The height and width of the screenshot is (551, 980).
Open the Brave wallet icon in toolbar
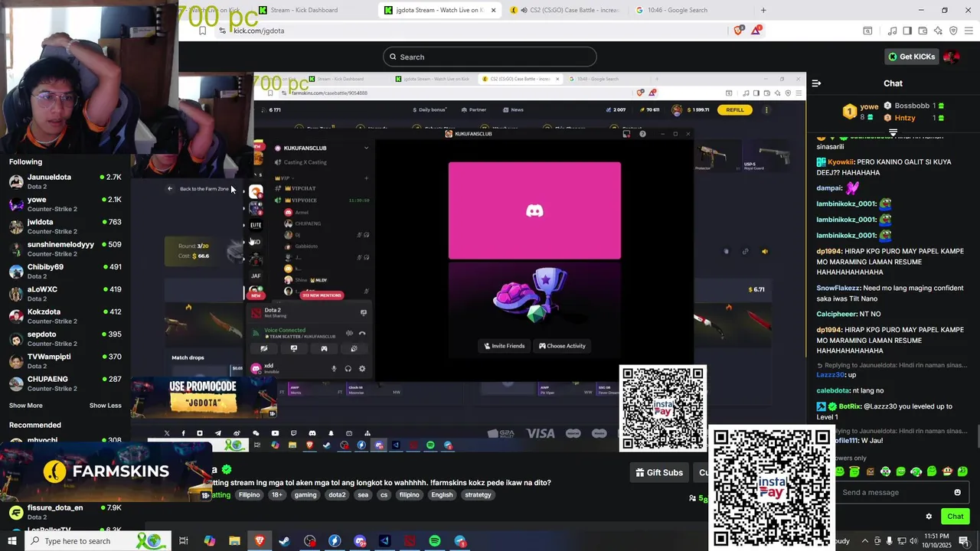tap(923, 31)
